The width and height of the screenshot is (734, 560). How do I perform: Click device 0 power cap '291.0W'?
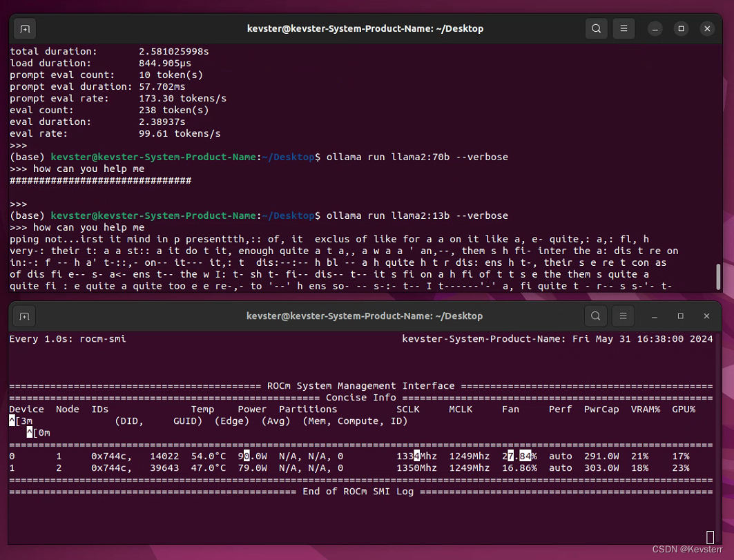601,456
